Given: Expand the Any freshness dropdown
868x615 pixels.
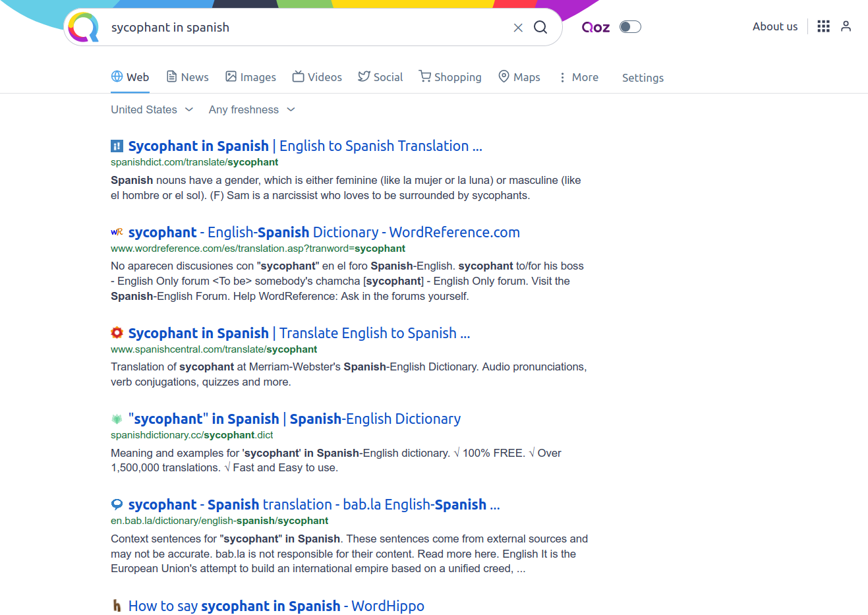Looking at the screenshot, I should click(252, 109).
